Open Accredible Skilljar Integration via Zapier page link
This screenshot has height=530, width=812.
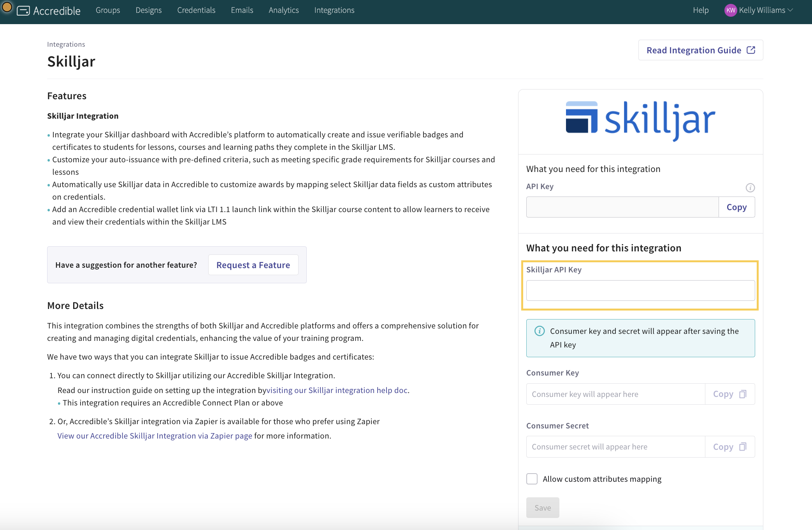point(155,436)
